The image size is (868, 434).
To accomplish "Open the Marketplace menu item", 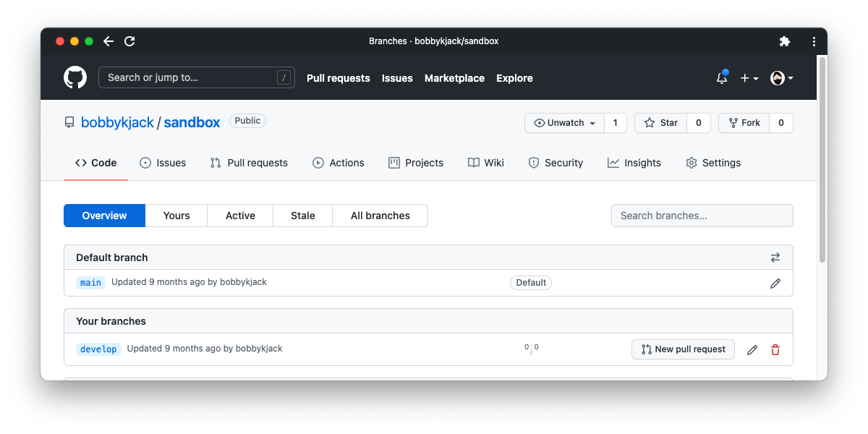I will [x=454, y=77].
